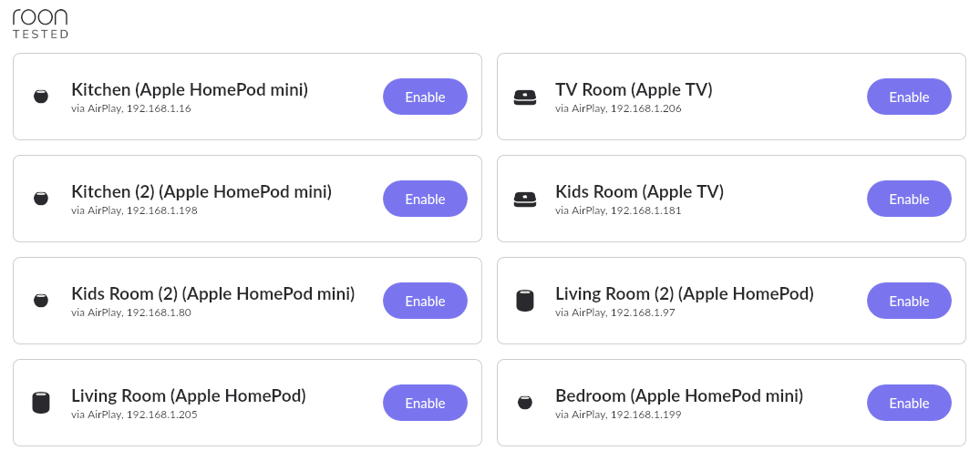Click the Bedroom HomePod mini icon

pyautogui.click(x=525, y=403)
